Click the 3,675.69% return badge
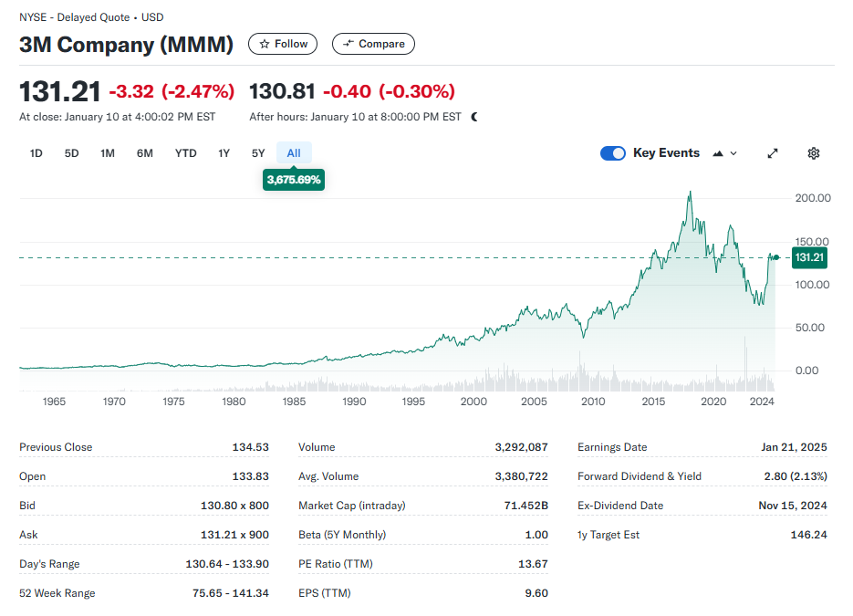This screenshot has height=616, width=853. [294, 180]
